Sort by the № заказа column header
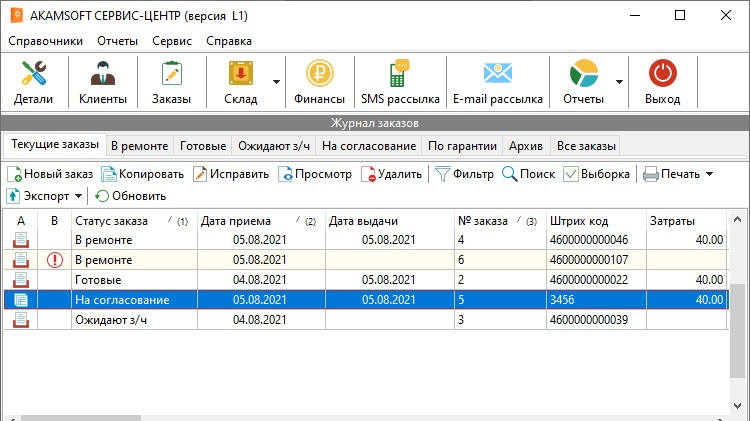 click(500, 221)
